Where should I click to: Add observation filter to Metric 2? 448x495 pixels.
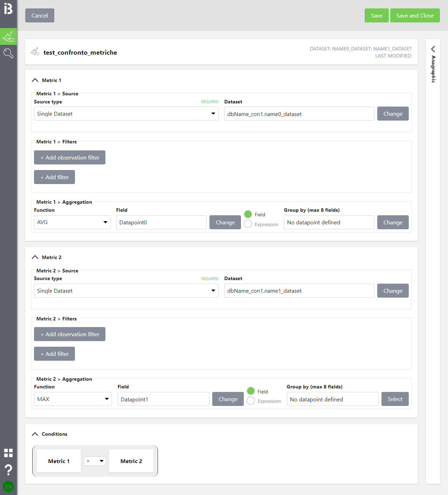70,334
